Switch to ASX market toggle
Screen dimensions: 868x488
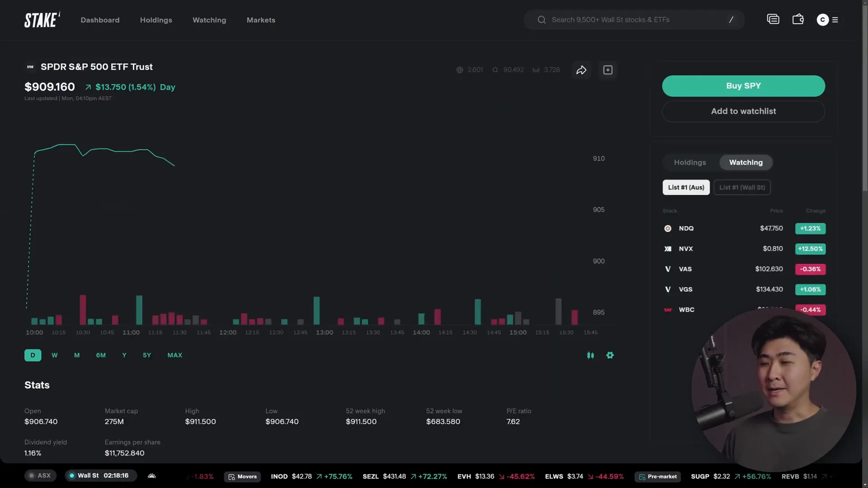40,475
